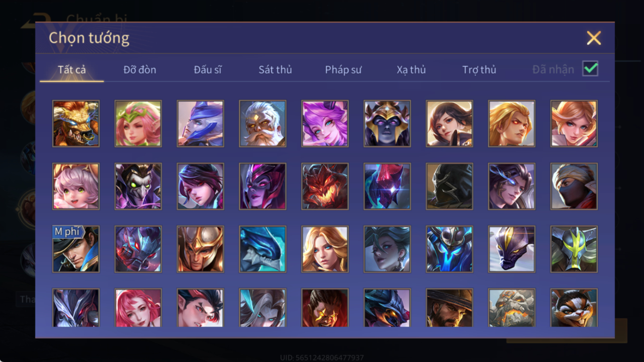Pick the plague doctor mask hero
This screenshot has width=644, height=362.
(138, 187)
